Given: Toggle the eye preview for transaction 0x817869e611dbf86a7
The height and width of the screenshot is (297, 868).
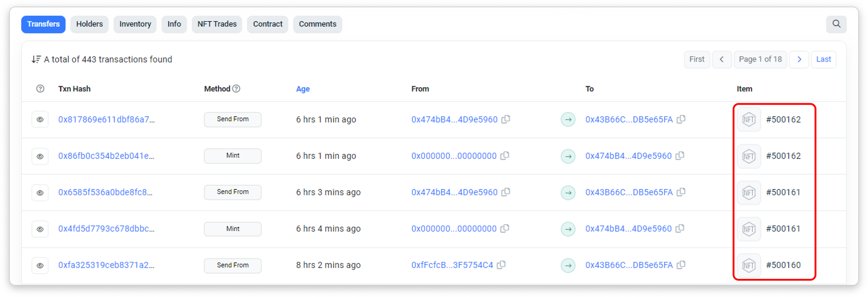Looking at the screenshot, I should (40, 120).
